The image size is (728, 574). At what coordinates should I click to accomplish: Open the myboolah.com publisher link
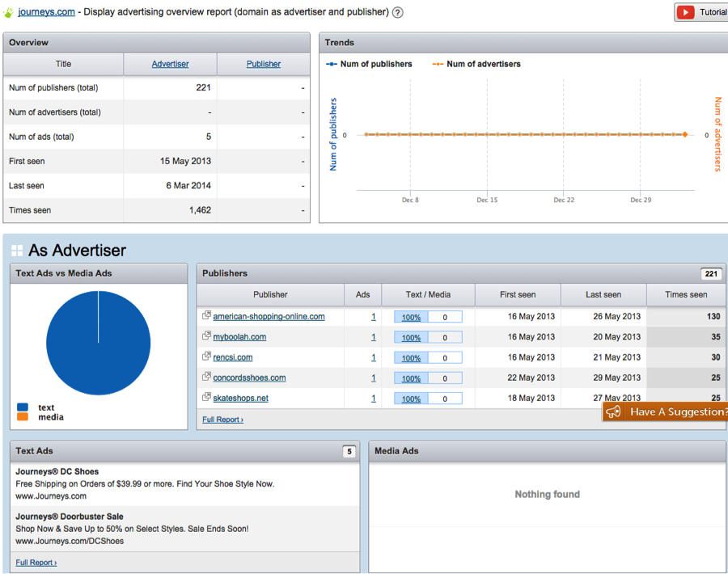pyautogui.click(x=239, y=337)
